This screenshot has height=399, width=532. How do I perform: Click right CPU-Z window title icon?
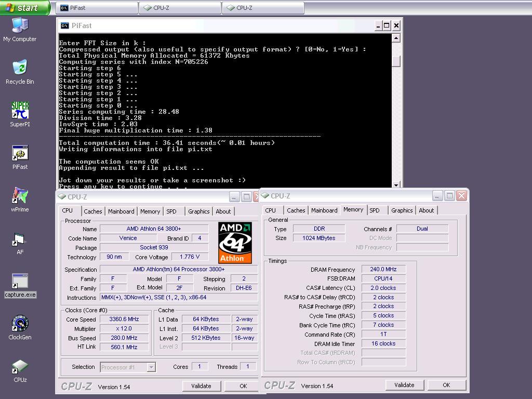pos(265,195)
